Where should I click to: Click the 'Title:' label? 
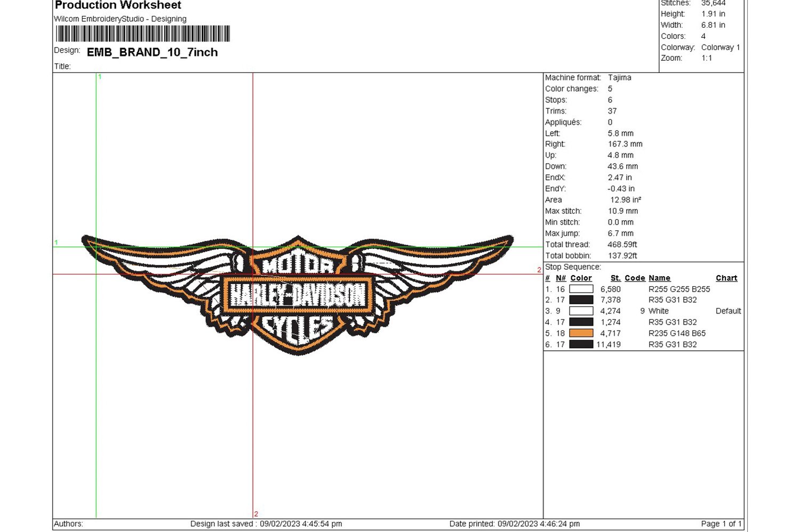point(62,66)
